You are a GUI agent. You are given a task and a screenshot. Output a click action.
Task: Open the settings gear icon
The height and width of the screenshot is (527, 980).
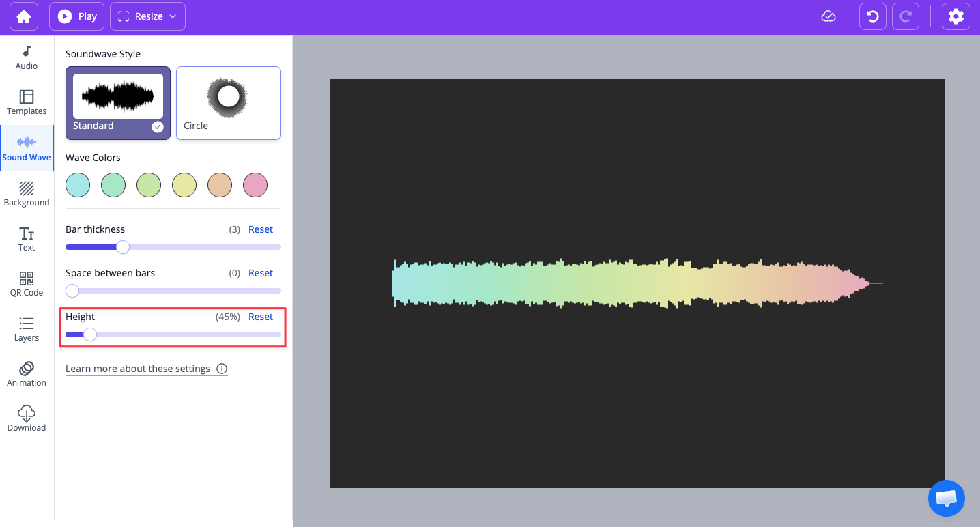pyautogui.click(x=956, y=16)
